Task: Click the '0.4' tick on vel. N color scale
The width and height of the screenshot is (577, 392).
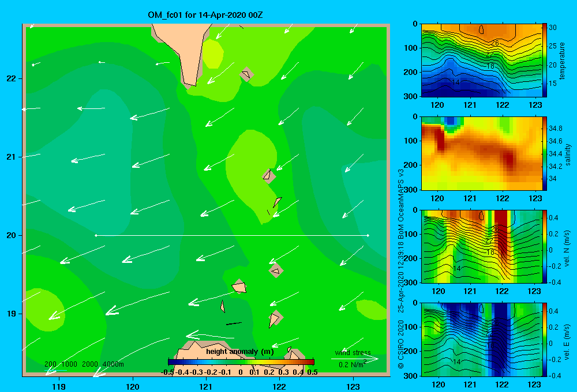Action: pyautogui.click(x=553, y=218)
